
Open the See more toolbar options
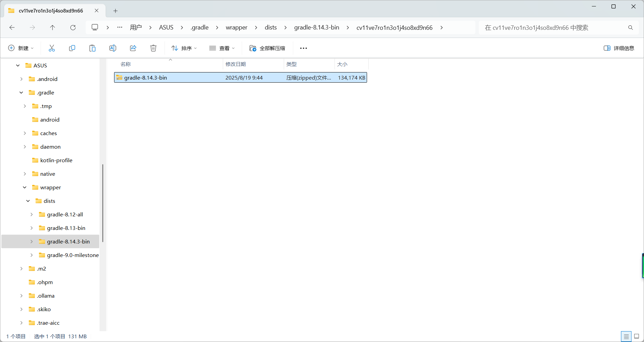pos(303,48)
